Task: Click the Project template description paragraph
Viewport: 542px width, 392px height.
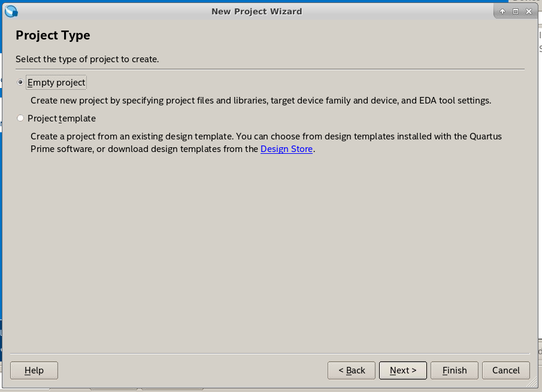Action: [x=266, y=142]
